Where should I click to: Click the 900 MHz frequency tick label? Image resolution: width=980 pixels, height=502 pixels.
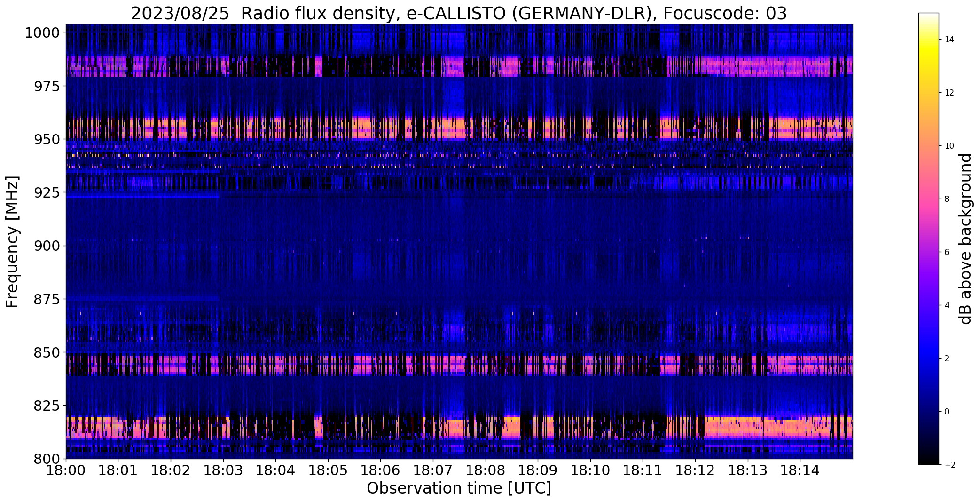click(x=47, y=246)
